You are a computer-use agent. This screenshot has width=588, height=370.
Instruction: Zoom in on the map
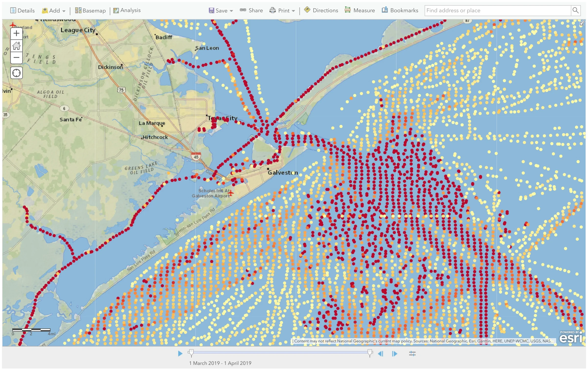tap(16, 33)
